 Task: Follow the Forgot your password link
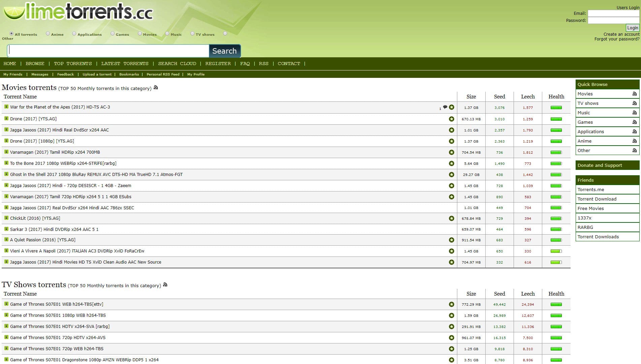coord(617,39)
